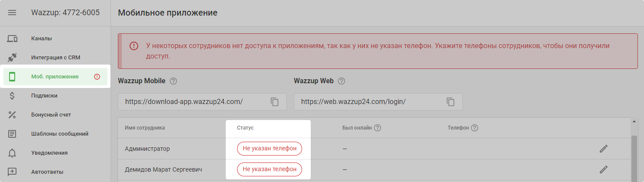Open the hamburger navigation menu
The image size is (644, 182).
[12, 13]
